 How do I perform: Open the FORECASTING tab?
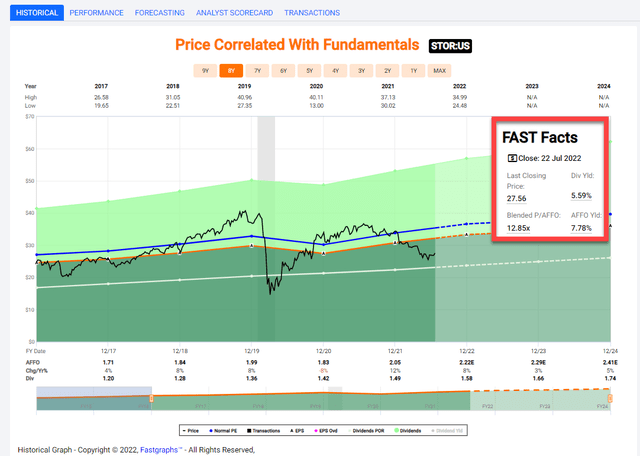coord(160,13)
